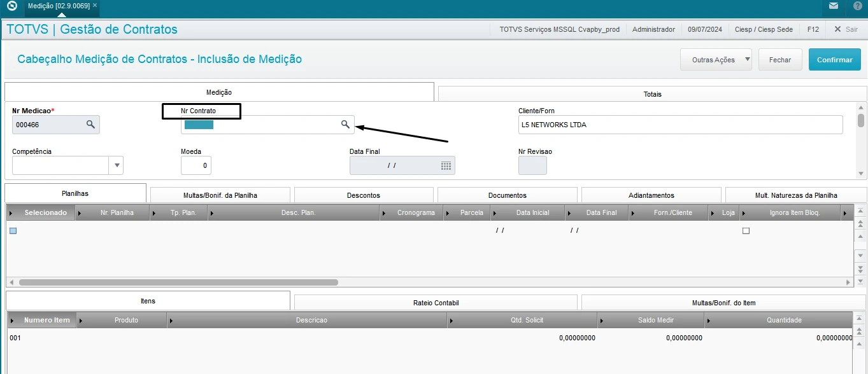Click the TOTVS logo icon at top-left

coord(11,6)
